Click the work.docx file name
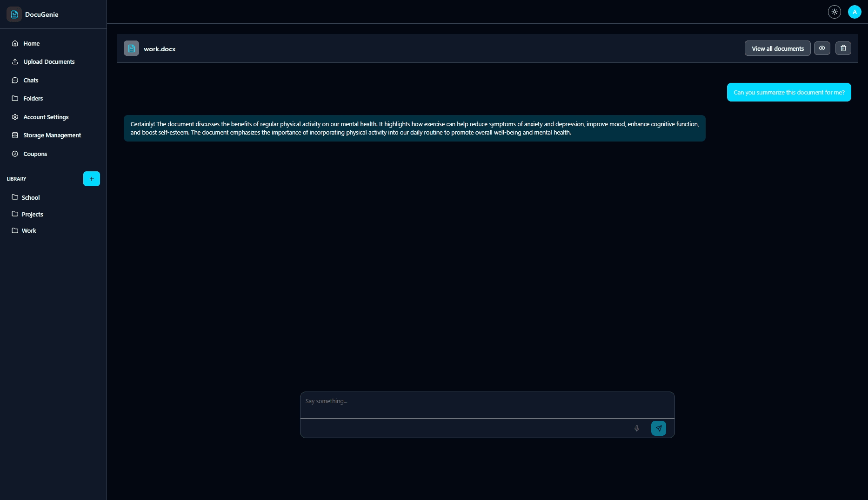Screen dimensions: 868x500 pos(160,49)
